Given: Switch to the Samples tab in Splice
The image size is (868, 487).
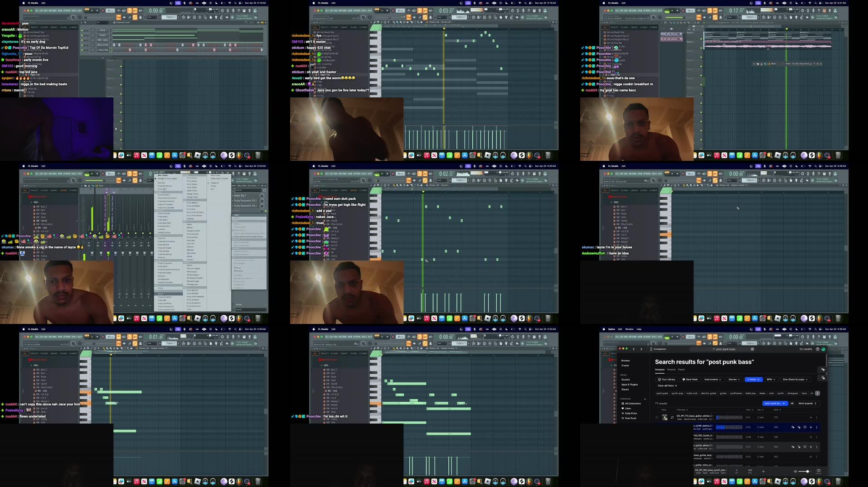Looking at the screenshot, I should [659, 370].
